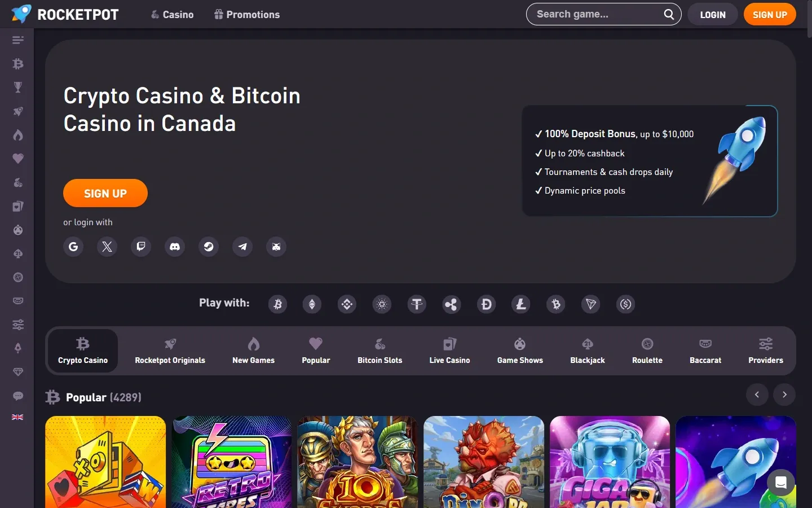Switch to Baccarat category tab
The width and height of the screenshot is (812, 508).
tap(705, 351)
